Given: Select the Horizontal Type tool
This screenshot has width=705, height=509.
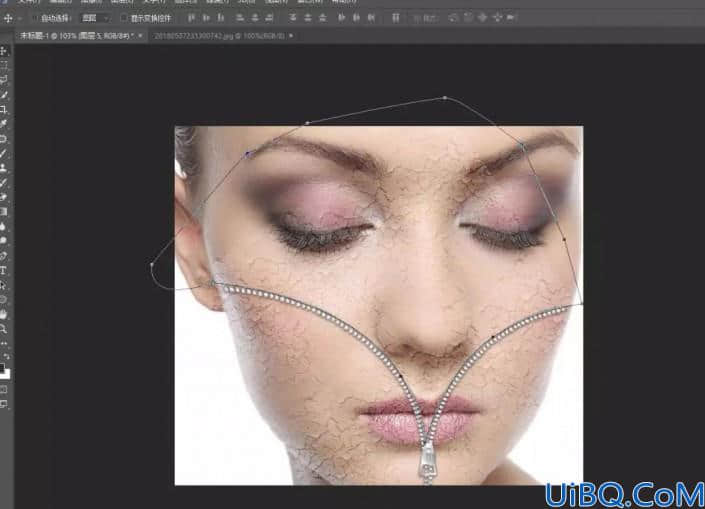Looking at the screenshot, I should (4, 270).
